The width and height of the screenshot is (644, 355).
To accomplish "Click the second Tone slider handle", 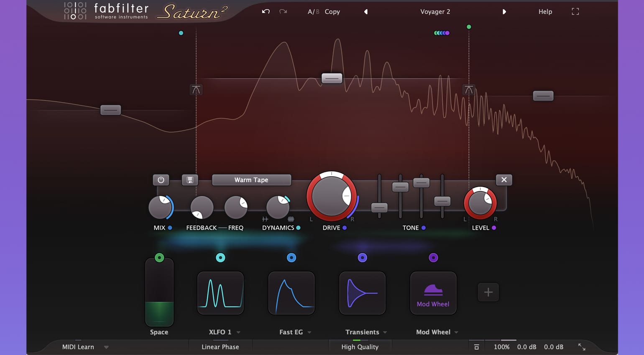I will point(400,187).
